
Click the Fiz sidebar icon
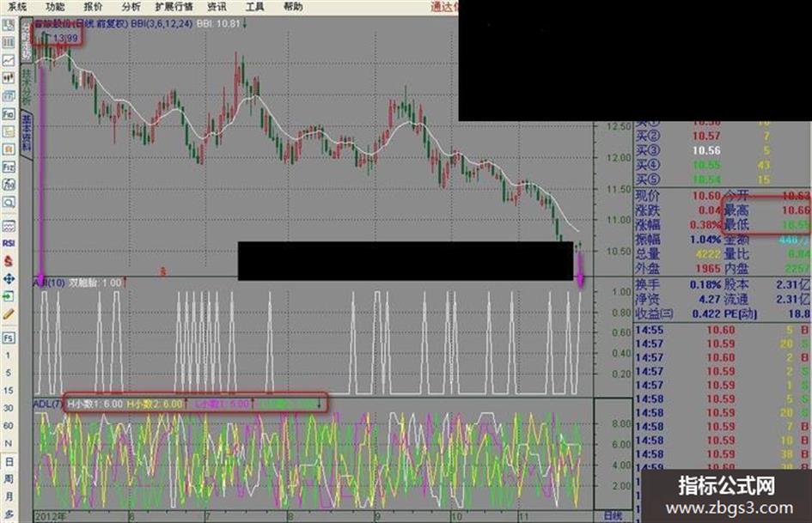point(9,167)
